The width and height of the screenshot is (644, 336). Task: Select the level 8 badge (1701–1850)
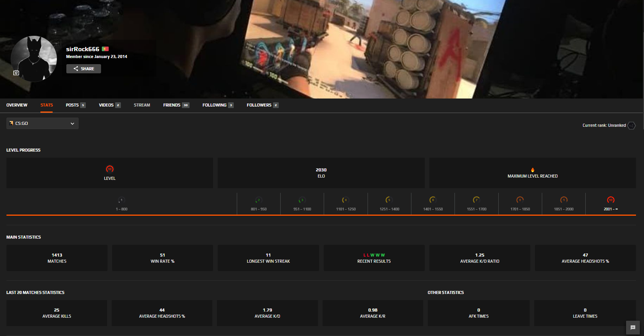point(520,200)
